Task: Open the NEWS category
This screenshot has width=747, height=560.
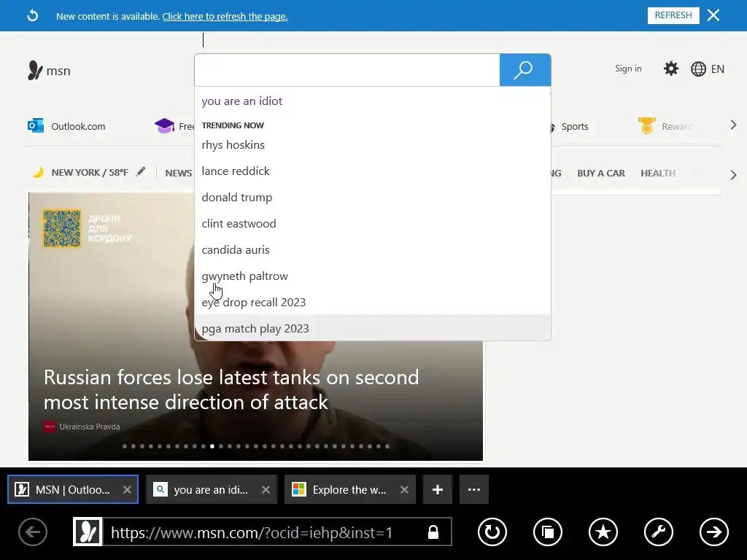Action: pos(179,174)
